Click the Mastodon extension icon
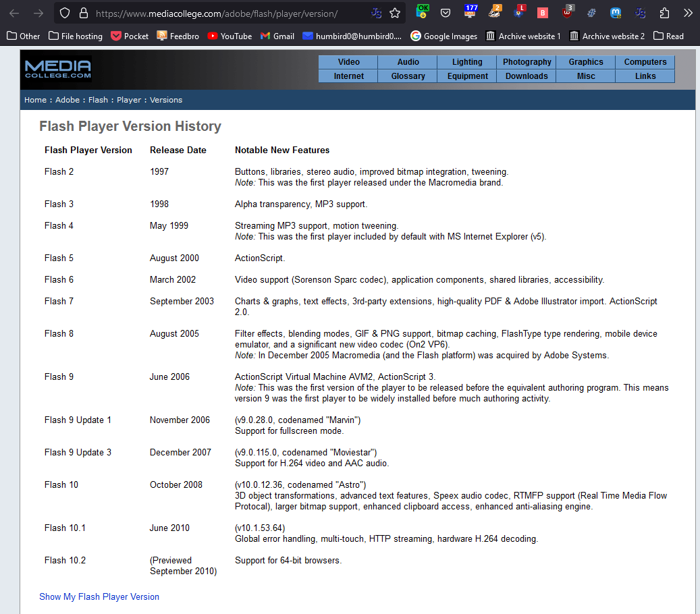The width and height of the screenshot is (700, 614). tap(616, 13)
